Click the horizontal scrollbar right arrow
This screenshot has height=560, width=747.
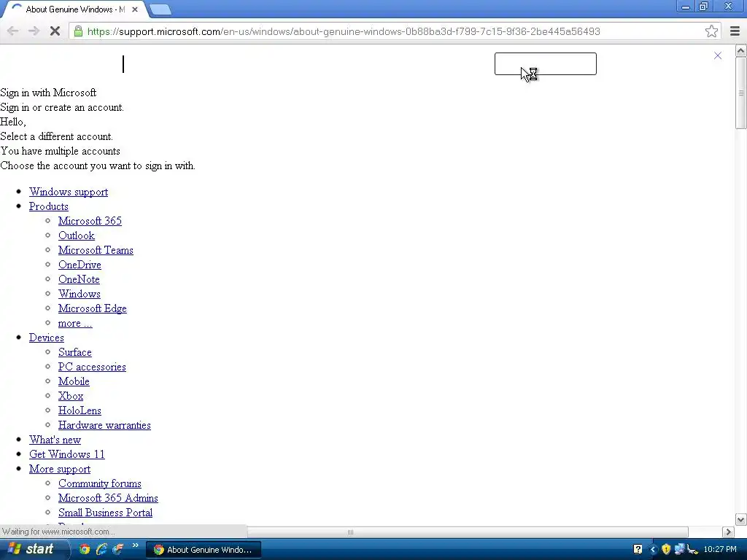(728, 532)
